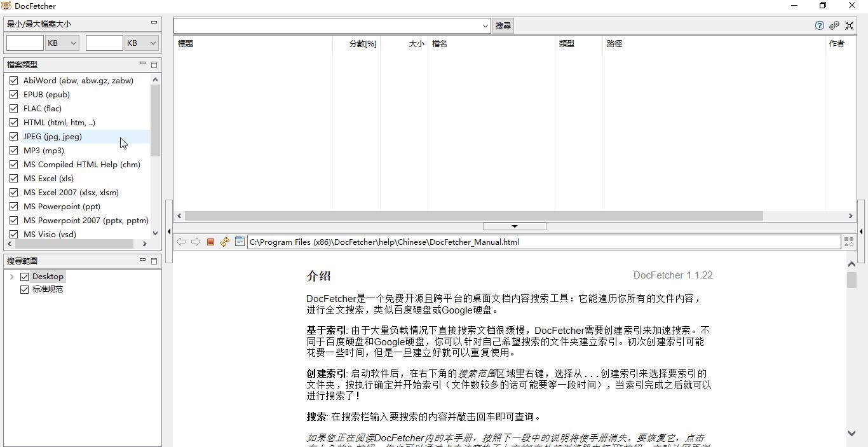Open page in external browser icon
The image size is (868, 447).
tap(240, 242)
